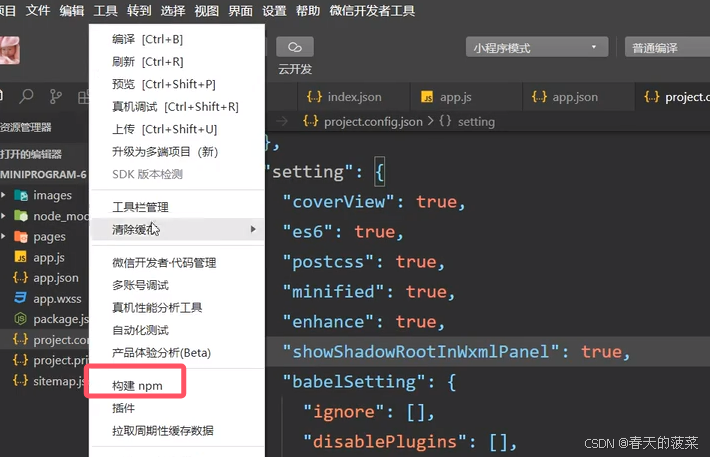Collapse the MINIPROGRAM-6 project section
The image size is (710, 457).
point(44,174)
